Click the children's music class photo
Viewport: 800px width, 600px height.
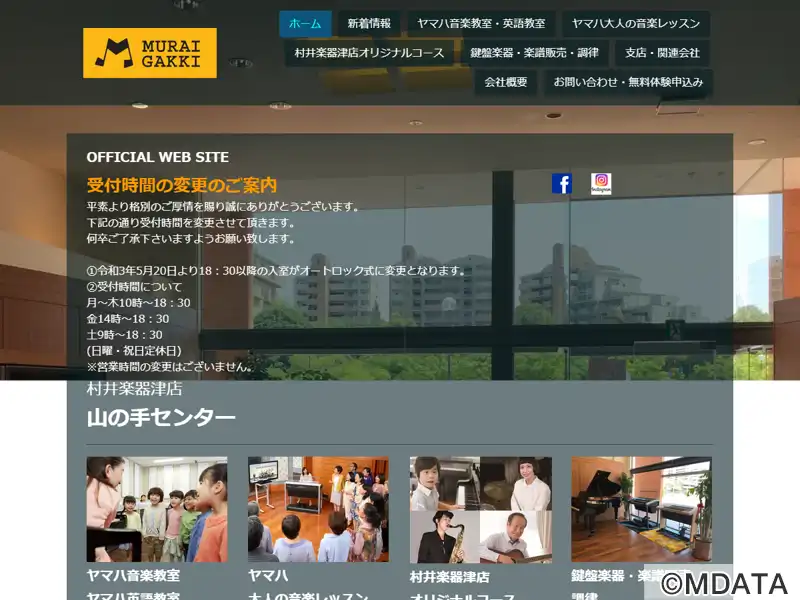[x=157, y=509]
